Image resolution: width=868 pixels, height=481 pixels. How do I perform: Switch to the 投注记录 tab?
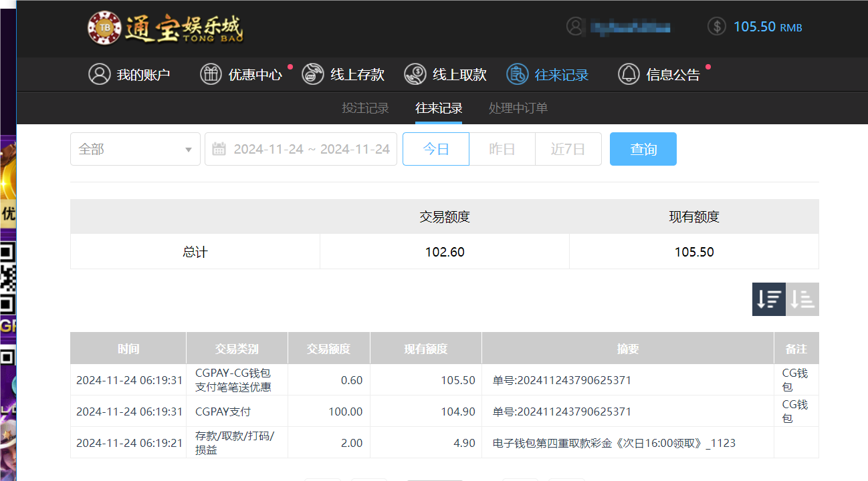tap(365, 108)
